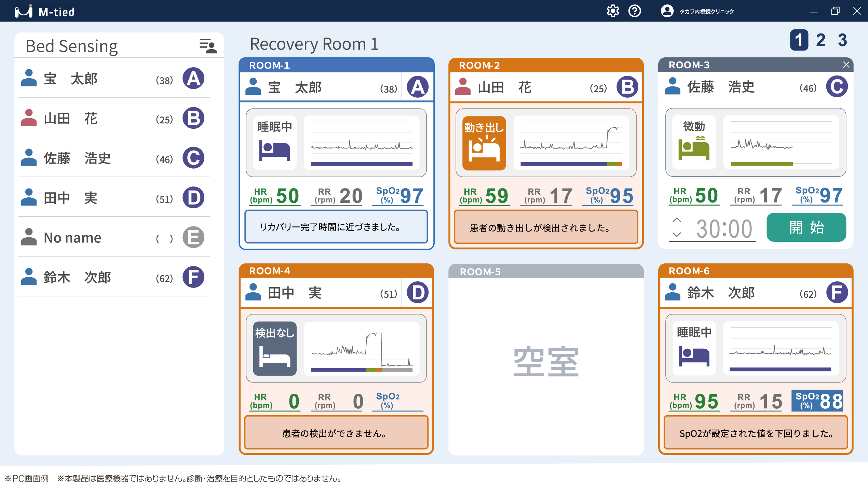
Task: Click the help question mark icon
Action: pos(635,11)
